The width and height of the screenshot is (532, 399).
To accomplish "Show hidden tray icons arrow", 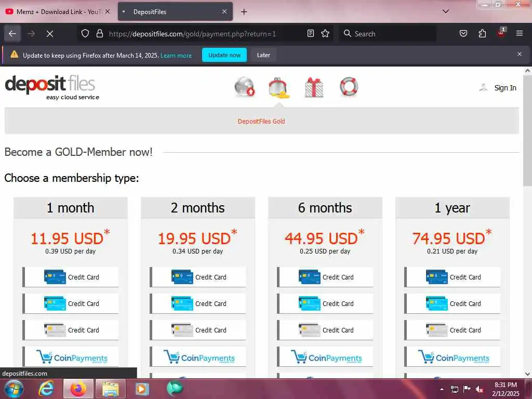I will [442, 389].
